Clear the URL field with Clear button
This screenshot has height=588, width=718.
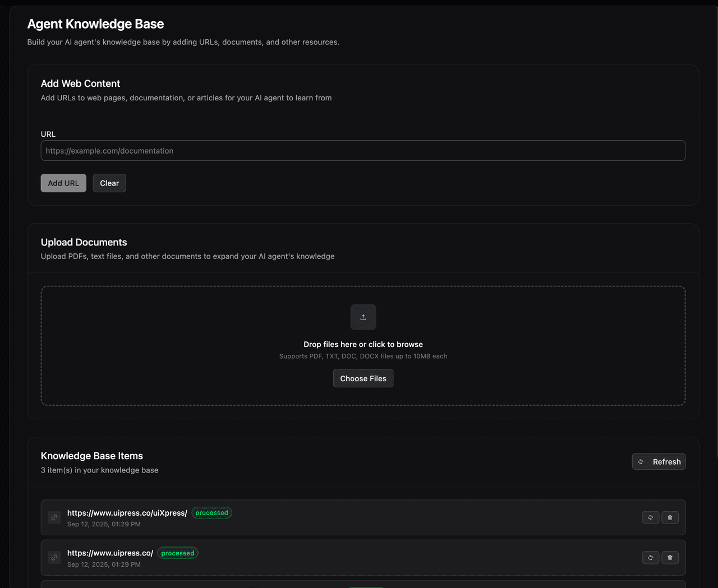point(109,183)
